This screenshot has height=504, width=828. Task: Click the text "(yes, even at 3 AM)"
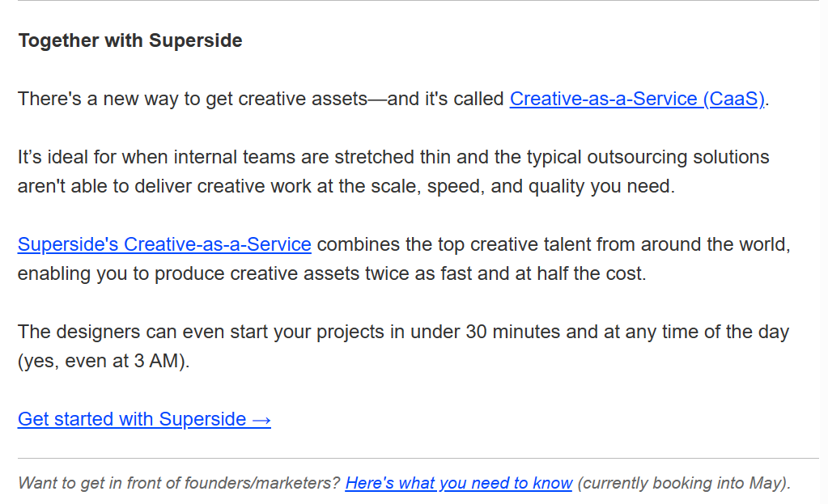click(104, 361)
